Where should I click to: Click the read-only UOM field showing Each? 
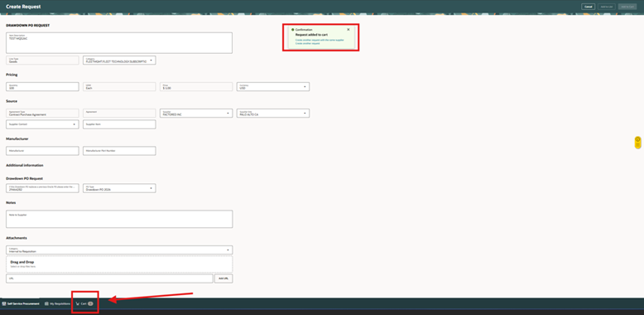tap(119, 87)
